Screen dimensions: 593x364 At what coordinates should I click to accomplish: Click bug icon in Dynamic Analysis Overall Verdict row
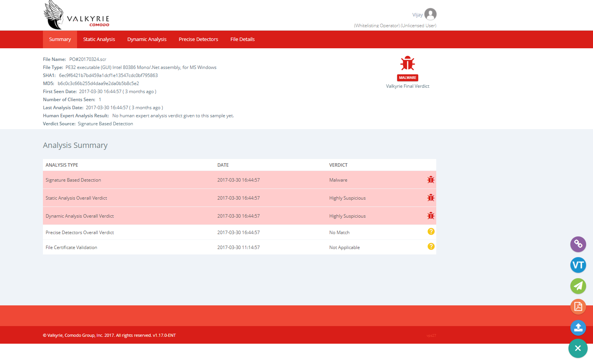point(431,216)
